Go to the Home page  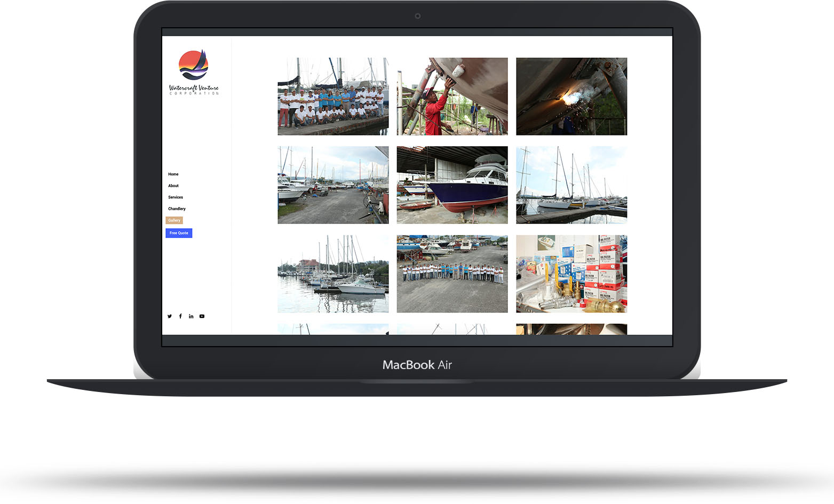pyautogui.click(x=173, y=174)
